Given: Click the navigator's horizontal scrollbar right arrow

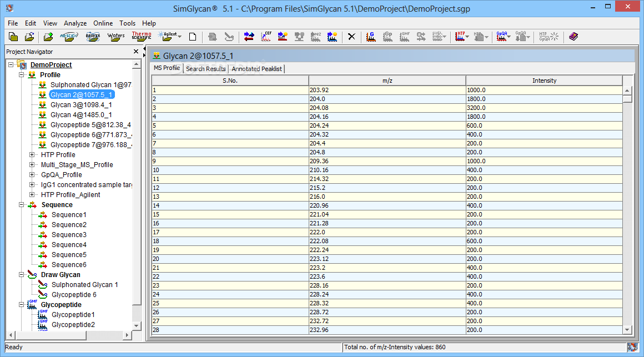Looking at the screenshot, I should point(127,335).
